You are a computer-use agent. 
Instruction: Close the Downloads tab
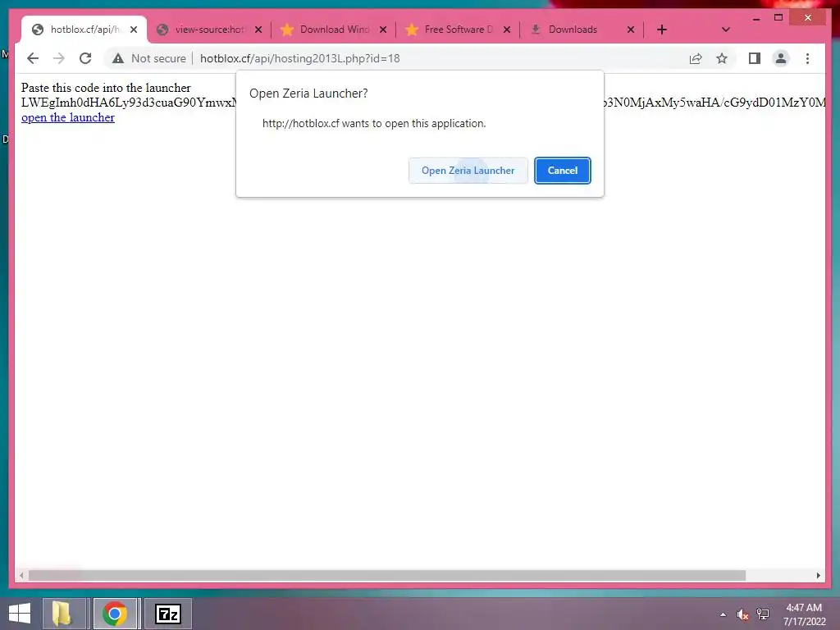coord(631,30)
